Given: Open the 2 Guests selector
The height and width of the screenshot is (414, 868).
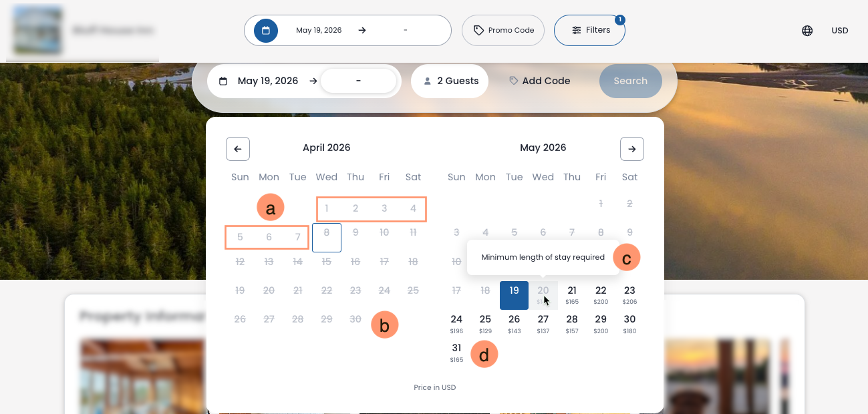Looking at the screenshot, I should point(450,81).
